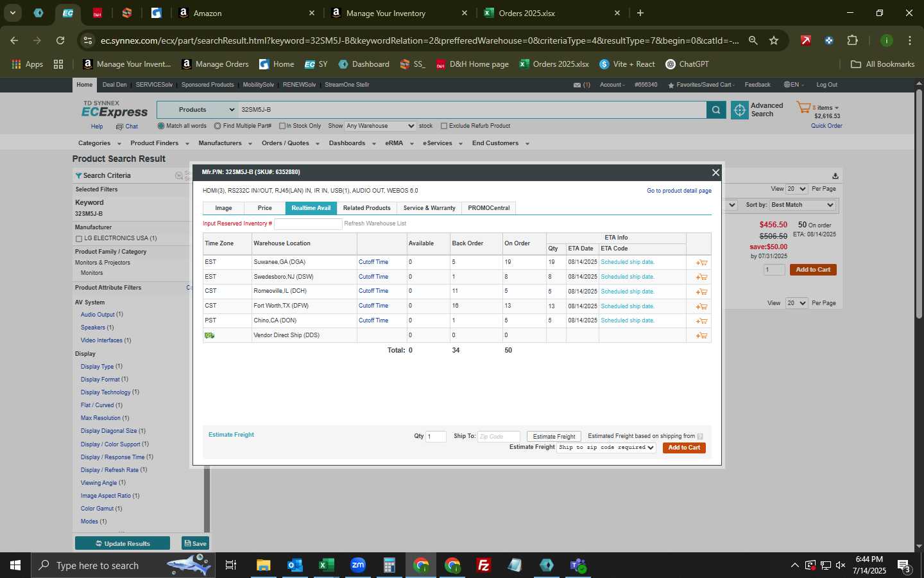Open browser zoom magnifier in address bar

[x=753, y=40]
